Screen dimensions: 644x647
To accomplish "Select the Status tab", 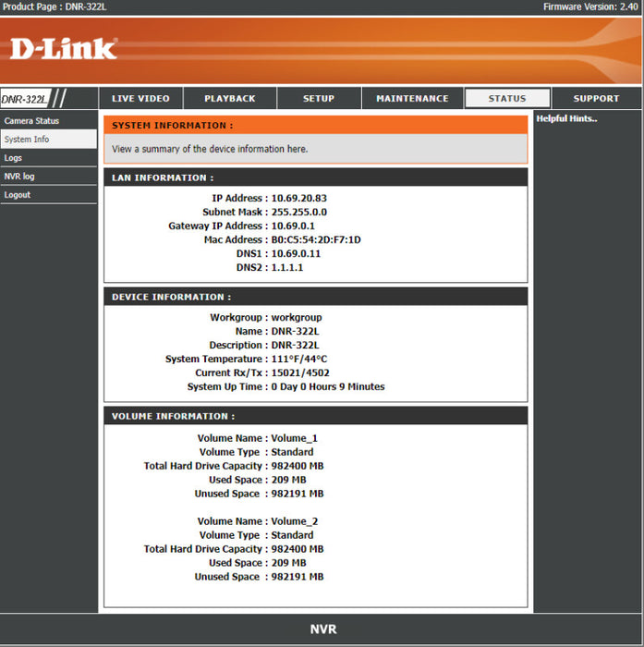I will [507, 98].
